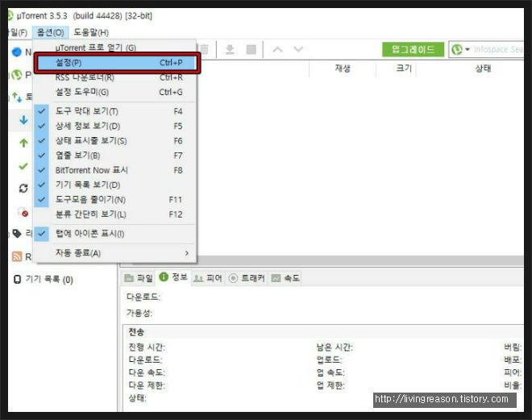The height and width of the screenshot is (420, 532).
Task: Sort by the 재생 column header
Action: [x=343, y=69]
